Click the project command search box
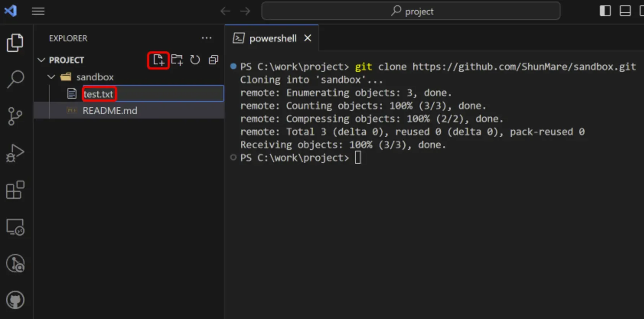 (411, 11)
